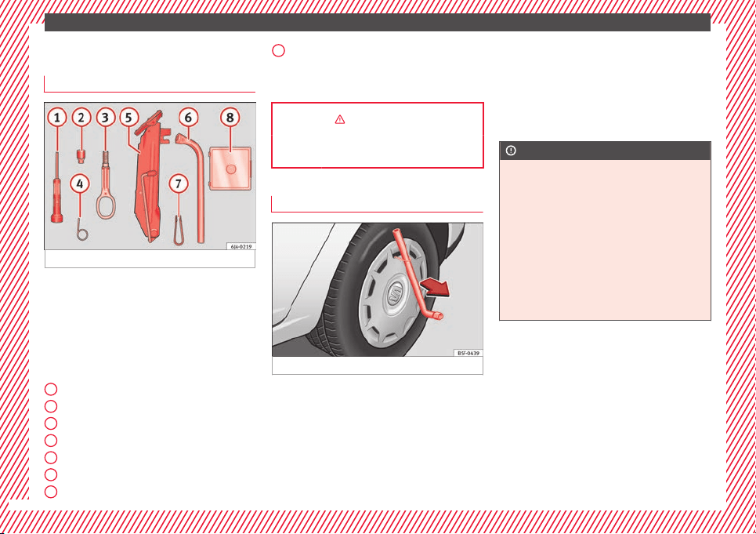The height and width of the screenshot is (534, 756).
Task: Click figure code 6JA-0219
Action: point(241,246)
